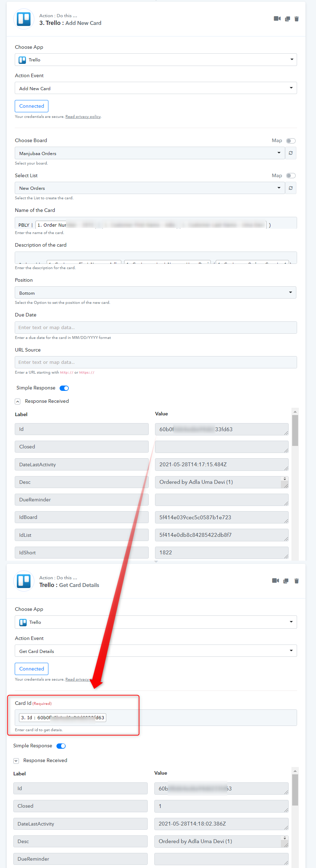316x868 pixels.
Task: Delete the Get Card Details step via trash icon
Action: tap(297, 581)
